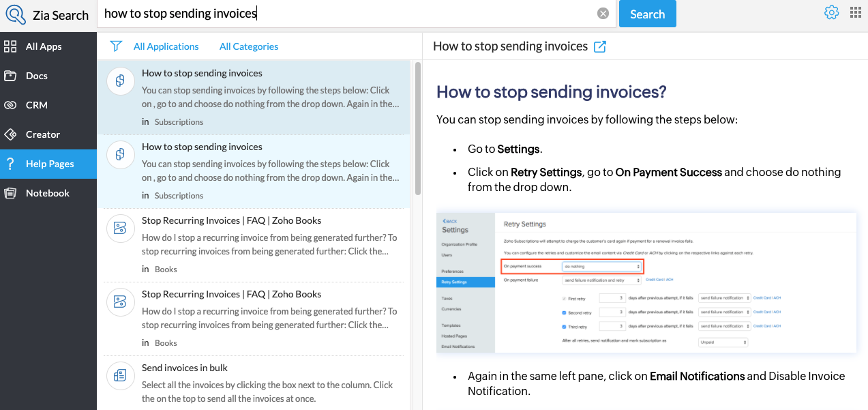
Task: Click bold On Payment Success text
Action: (x=669, y=172)
